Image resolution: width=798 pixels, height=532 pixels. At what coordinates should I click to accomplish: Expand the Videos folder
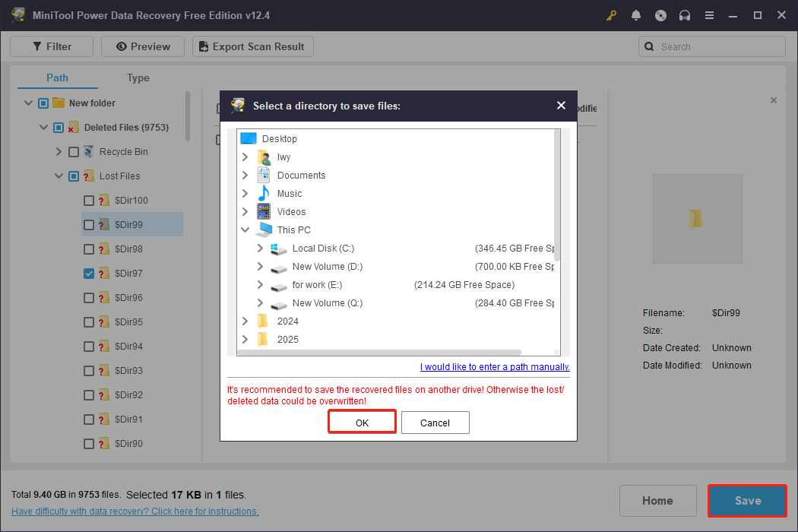245,212
